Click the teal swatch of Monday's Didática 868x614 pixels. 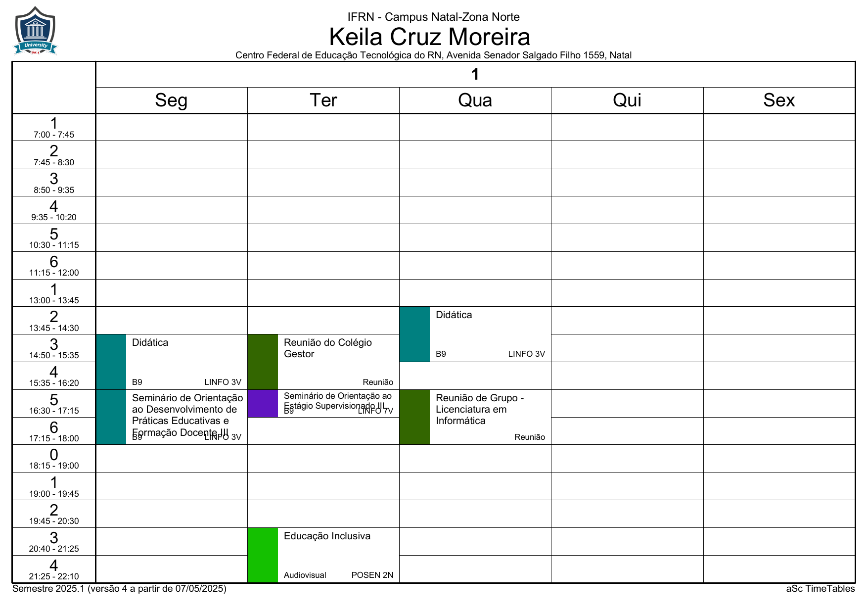tap(111, 362)
